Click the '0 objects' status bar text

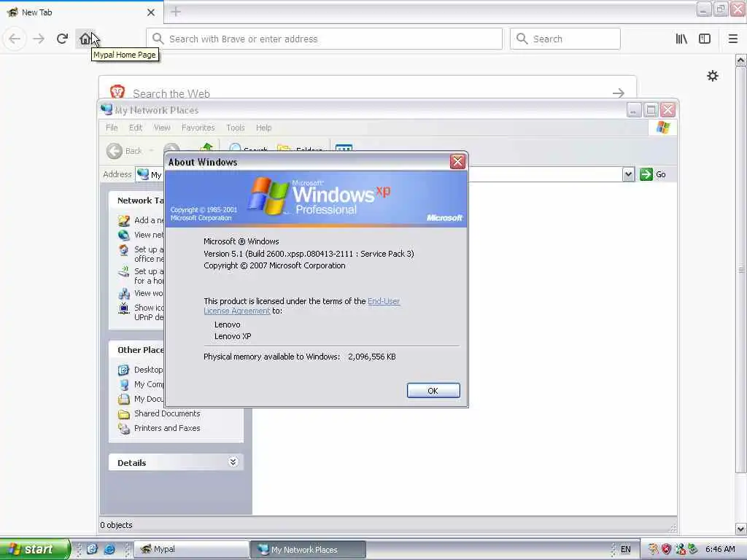116,525
